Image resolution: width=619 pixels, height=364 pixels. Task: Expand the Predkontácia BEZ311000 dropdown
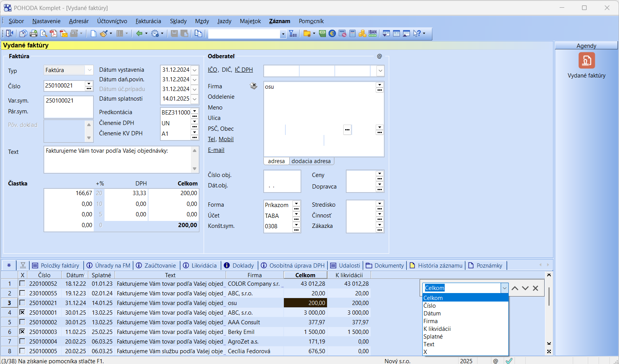click(195, 111)
